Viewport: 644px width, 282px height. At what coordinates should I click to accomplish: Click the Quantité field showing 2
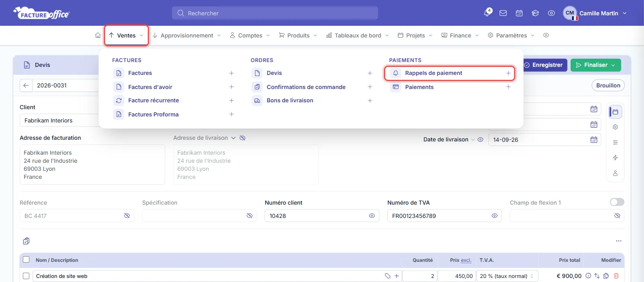420,276
